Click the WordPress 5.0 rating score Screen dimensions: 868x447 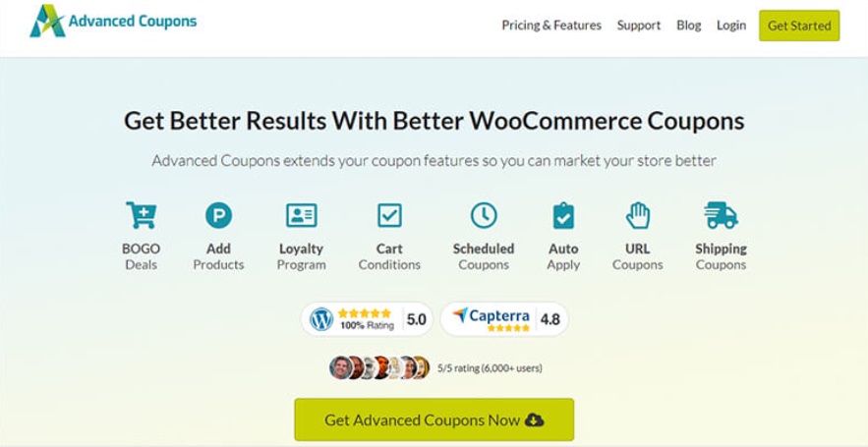tap(416, 319)
